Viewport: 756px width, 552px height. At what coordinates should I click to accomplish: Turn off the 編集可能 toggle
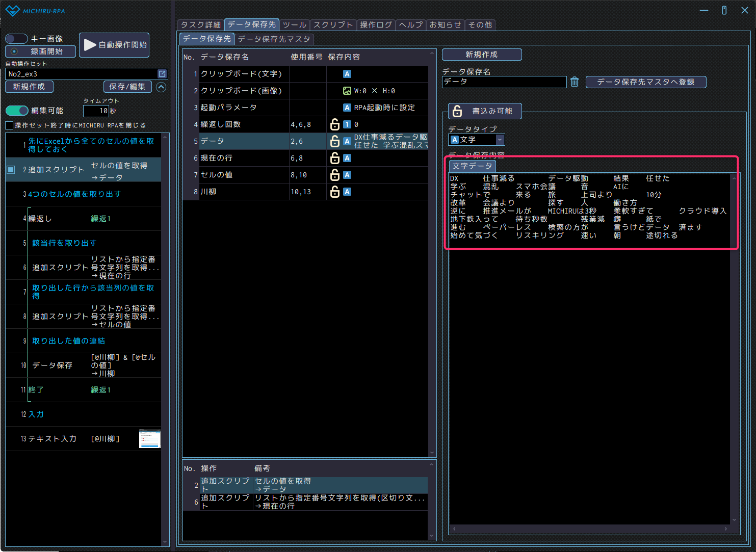click(17, 111)
